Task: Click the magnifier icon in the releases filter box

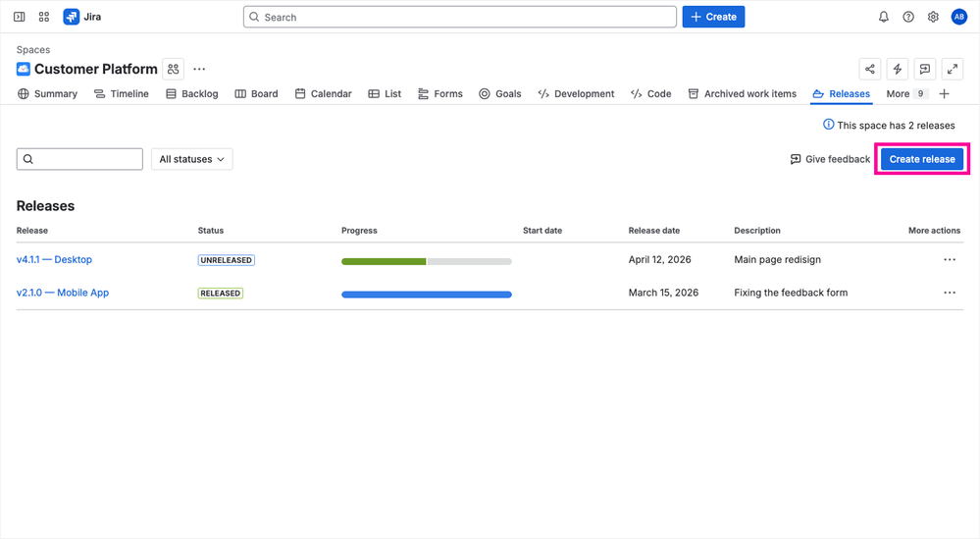Action: point(28,159)
